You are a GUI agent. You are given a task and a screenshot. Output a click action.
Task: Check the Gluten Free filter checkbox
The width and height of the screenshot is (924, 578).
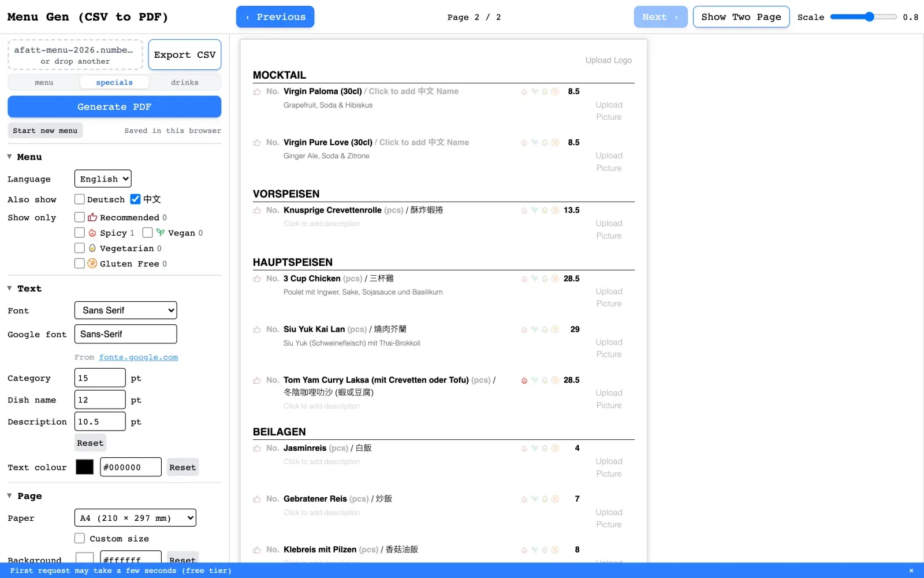pyautogui.click(x=80, y=263)
